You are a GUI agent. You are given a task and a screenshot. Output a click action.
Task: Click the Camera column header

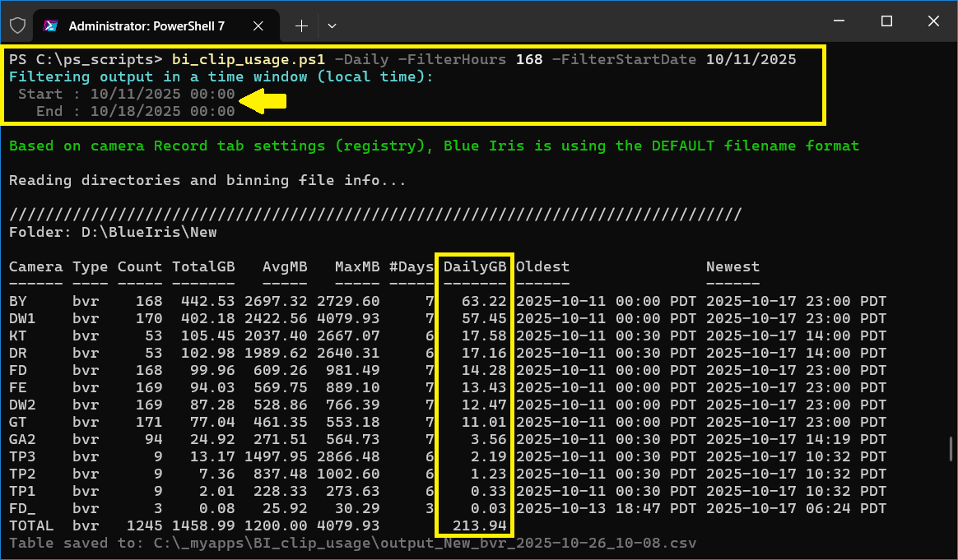click(x=35, y=266)
